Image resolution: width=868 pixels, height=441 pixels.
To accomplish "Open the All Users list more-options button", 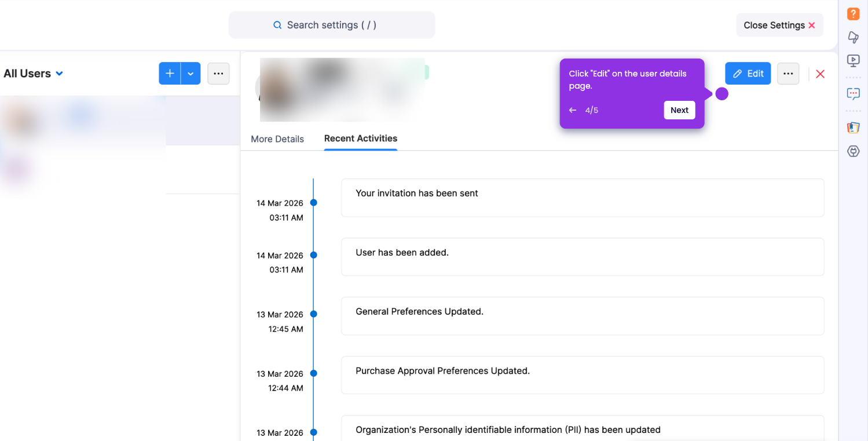I will coord(218,74).
